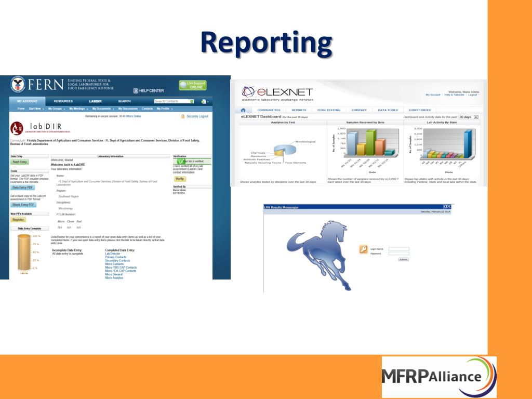Open the Micro Analytes link
This screenshot has height=399, width=532.
coord(114,278)
